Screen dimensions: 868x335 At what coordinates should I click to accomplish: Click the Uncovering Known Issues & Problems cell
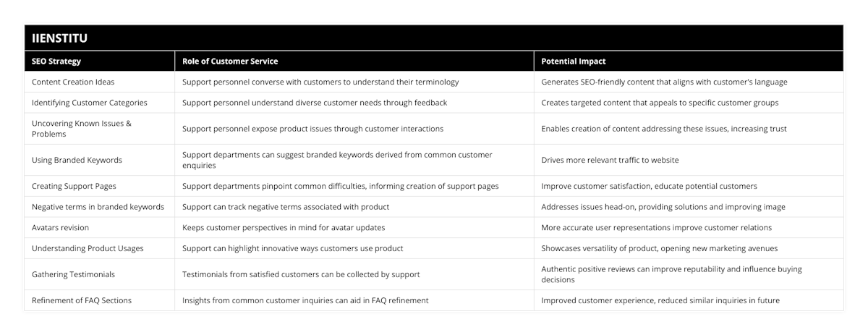coord(82,129)
